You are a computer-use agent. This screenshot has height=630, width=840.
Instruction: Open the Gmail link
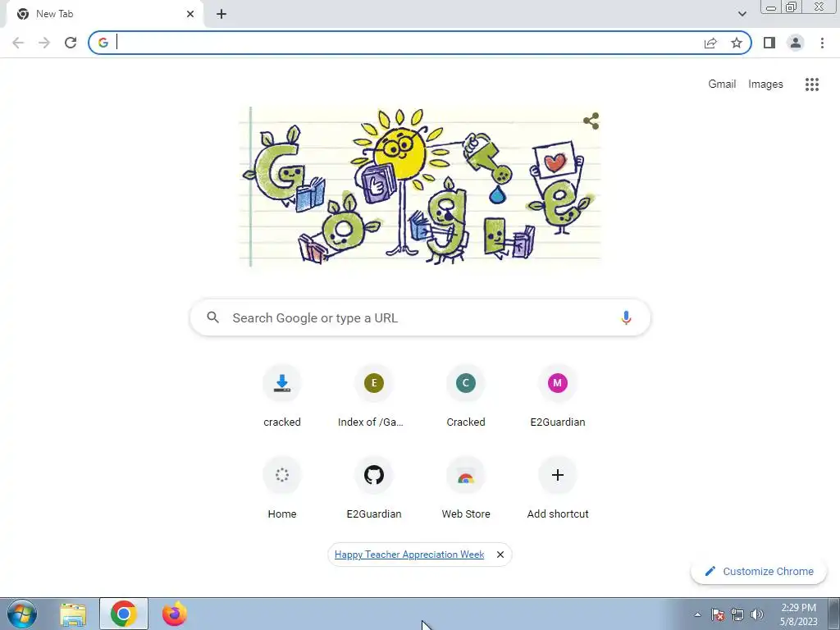click(722, 84)
